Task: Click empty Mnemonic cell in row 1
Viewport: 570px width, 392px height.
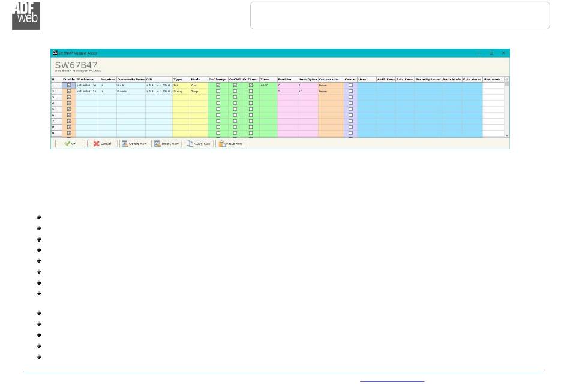Action: pyautogui.click(x=493, y=85)
